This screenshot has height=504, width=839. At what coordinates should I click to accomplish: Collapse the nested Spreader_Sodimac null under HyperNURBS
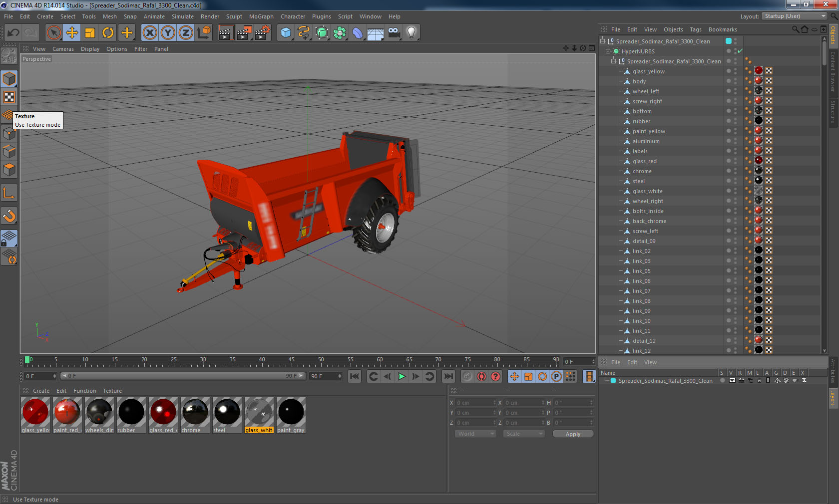click(614, 61)
